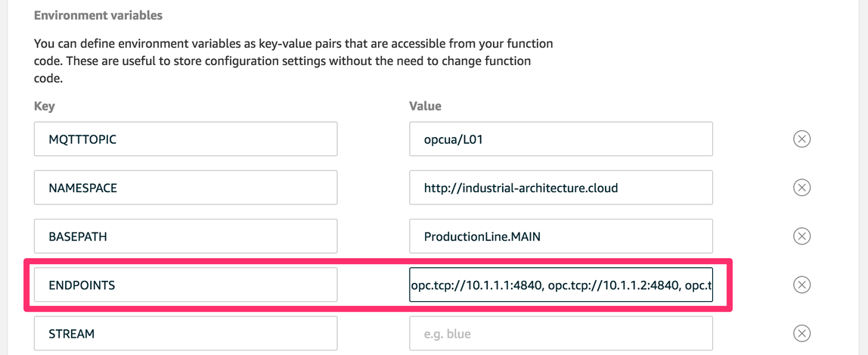Viewport: 868px width, 355px height.
Task: Edit the opcua/L01 value field
Action: click(x=560, y=139)
